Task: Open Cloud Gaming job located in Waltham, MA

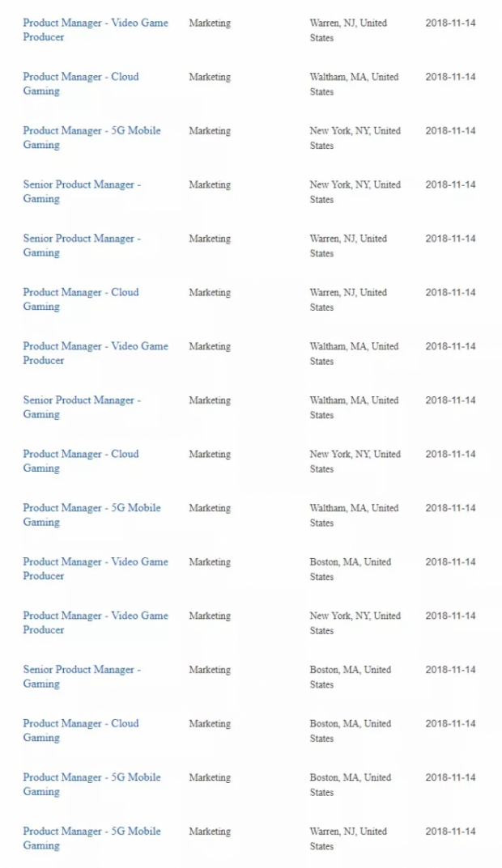Action: point(81,83)
